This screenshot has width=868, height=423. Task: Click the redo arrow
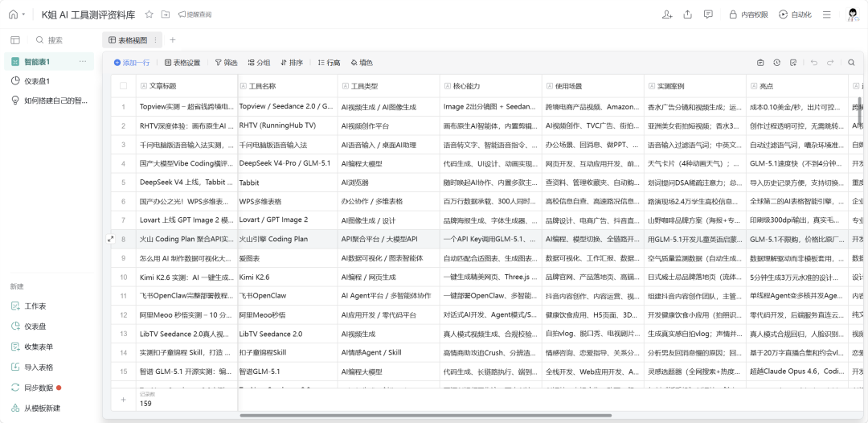pyautogui.click(x=829, y=63)
